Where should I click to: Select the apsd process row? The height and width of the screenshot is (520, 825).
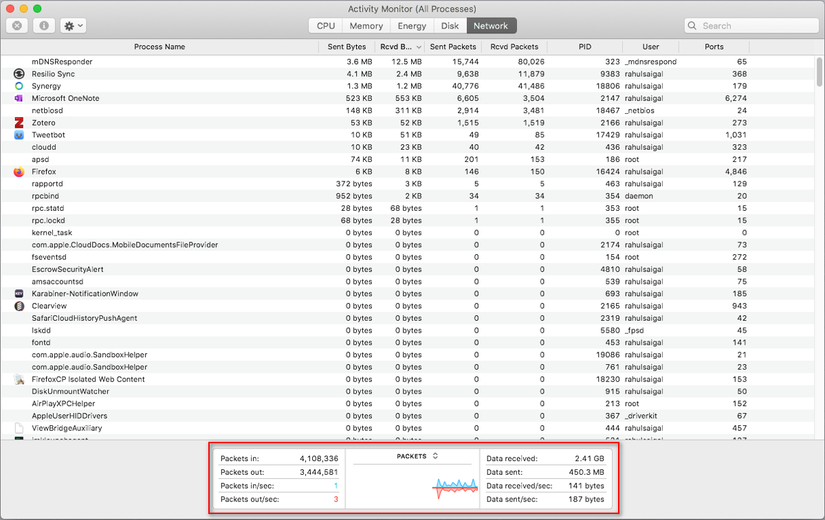pyautogui.click(x=408, y=159)
